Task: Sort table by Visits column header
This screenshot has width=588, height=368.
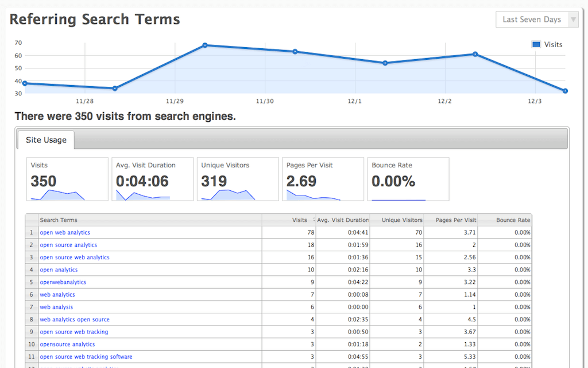Action: coord(299,220)
